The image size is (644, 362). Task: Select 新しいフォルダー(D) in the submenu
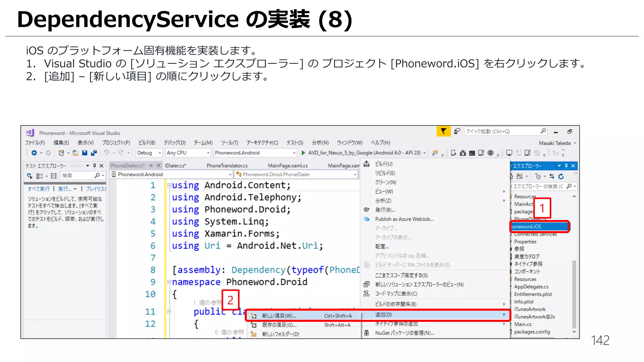tap(304, 334)
